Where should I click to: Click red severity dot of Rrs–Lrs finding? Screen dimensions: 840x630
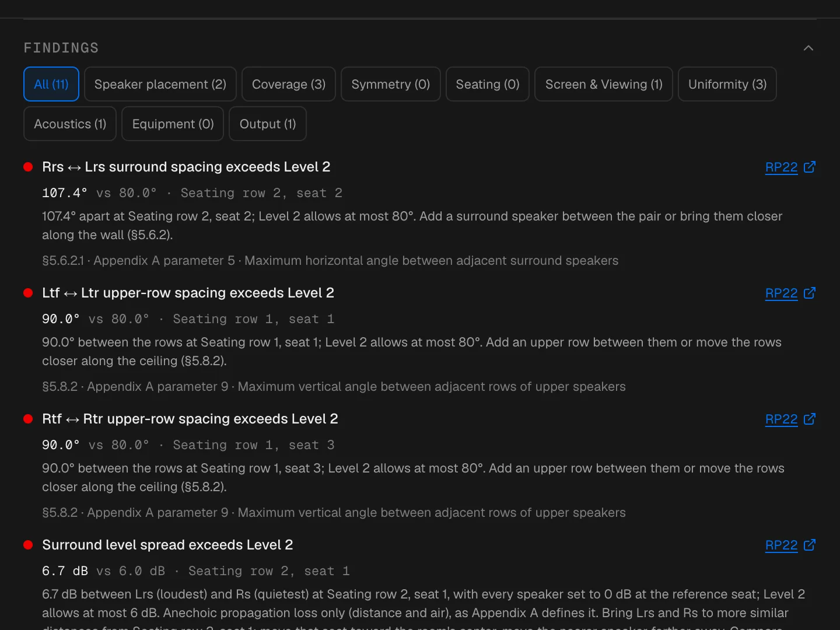[x=28, y=167]
